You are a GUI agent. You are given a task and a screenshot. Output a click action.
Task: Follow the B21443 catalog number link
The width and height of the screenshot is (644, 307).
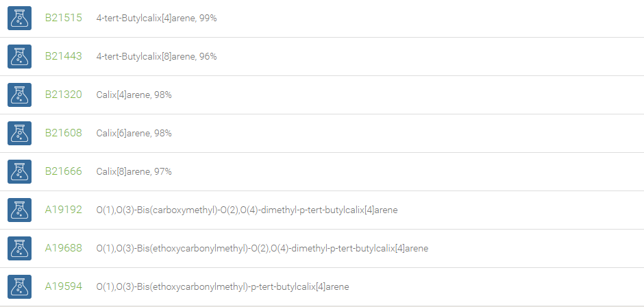click(x=63, y=56)
